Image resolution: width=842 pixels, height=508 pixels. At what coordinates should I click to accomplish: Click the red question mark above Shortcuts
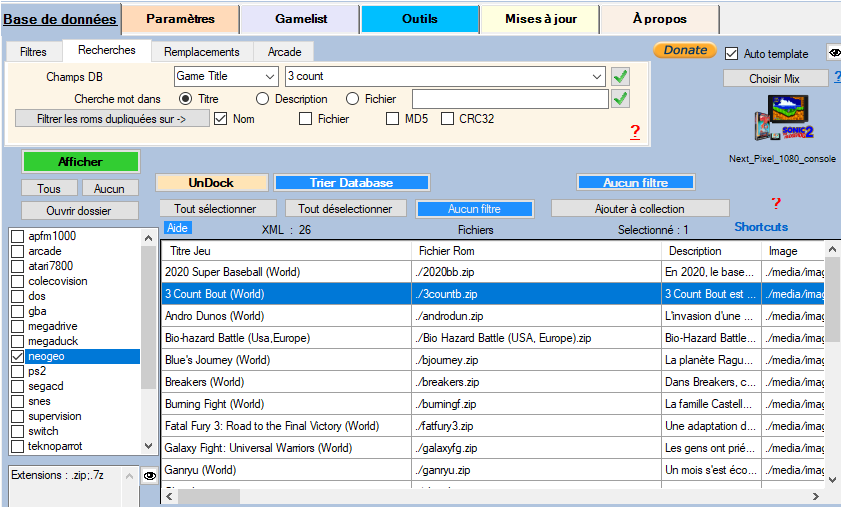click(x=775, y=204)
